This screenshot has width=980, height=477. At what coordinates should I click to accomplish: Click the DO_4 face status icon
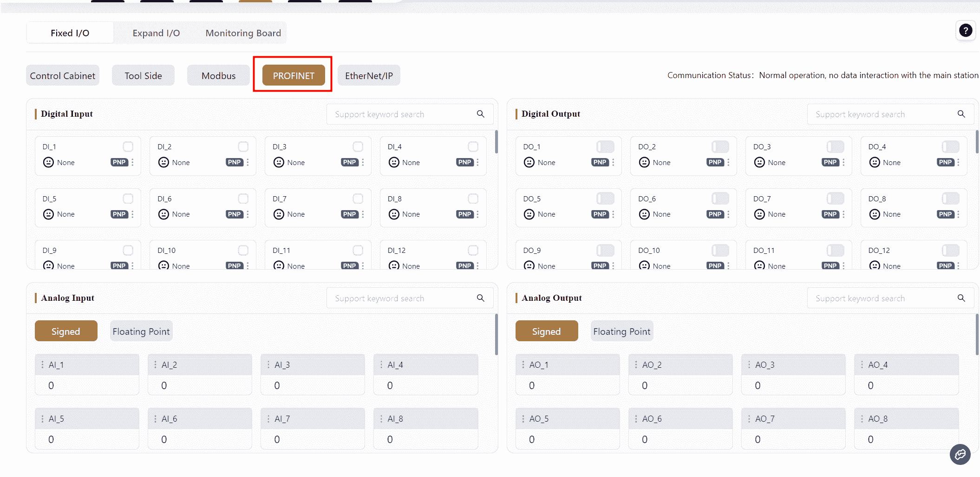875,162
